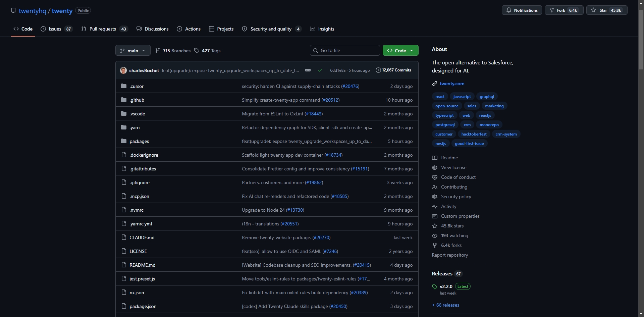644x317 pixels.
Task: Open the Discussions tab
Action: click(153, 29)
